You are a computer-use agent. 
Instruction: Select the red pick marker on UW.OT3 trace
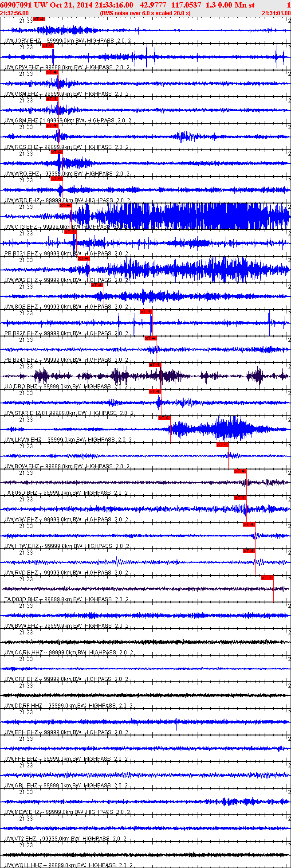click(65, 205)
